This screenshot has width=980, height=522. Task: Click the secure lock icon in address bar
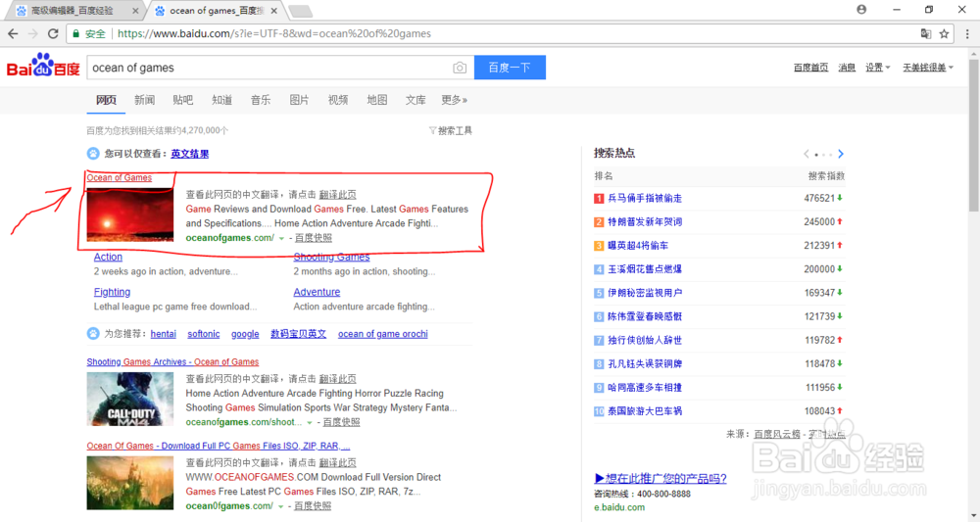pyautogui.click(x=76, y=33)
